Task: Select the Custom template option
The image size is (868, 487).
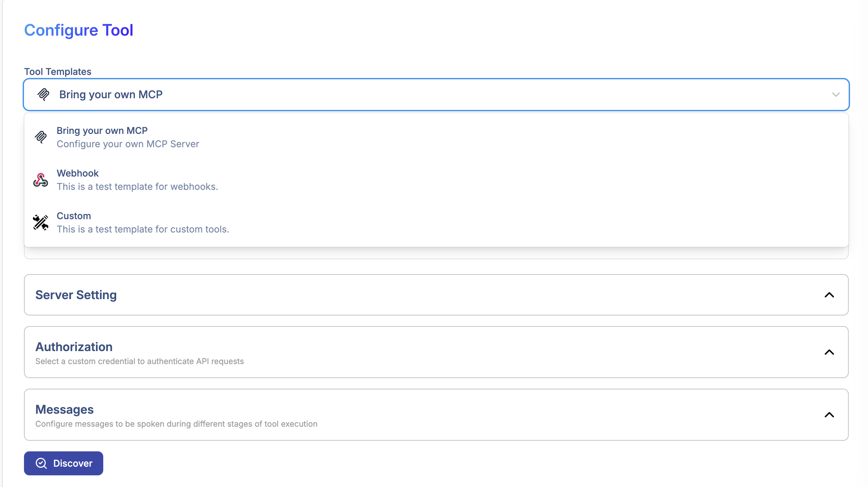Action: (x=143, y=222)
